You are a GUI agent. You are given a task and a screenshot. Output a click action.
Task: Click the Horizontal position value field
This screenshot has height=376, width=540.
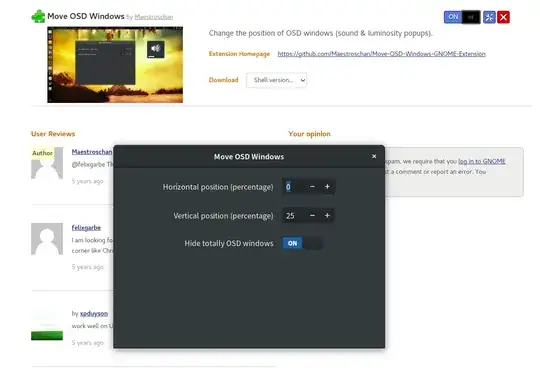pyautogui.click(x=293, y=187)
